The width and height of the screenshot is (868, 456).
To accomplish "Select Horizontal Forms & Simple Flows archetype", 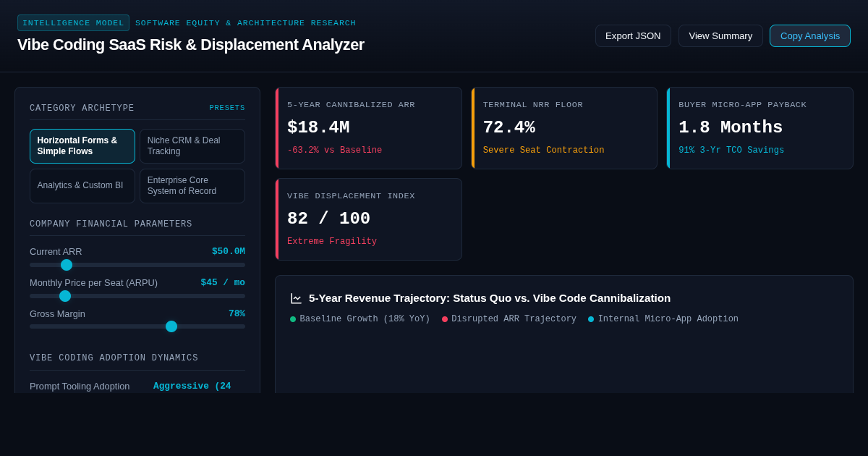I will [82, 146].
